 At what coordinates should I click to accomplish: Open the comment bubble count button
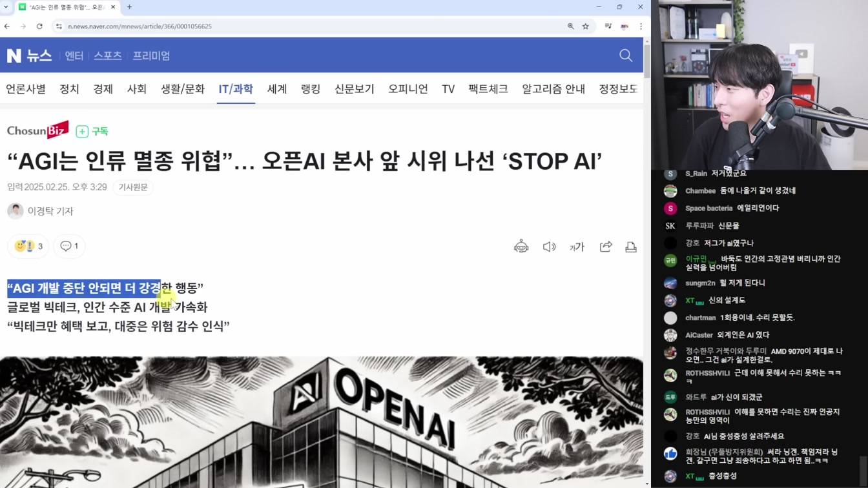tap(69, 246)
